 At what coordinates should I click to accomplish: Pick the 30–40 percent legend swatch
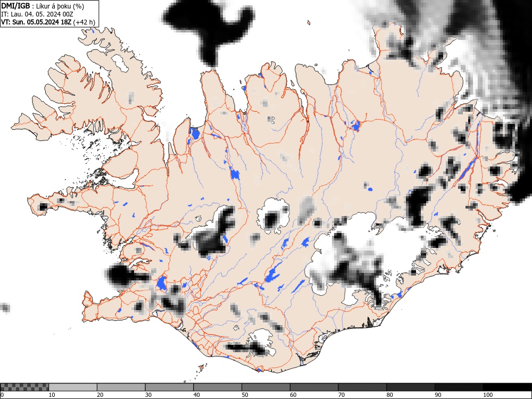click(169, 387)
